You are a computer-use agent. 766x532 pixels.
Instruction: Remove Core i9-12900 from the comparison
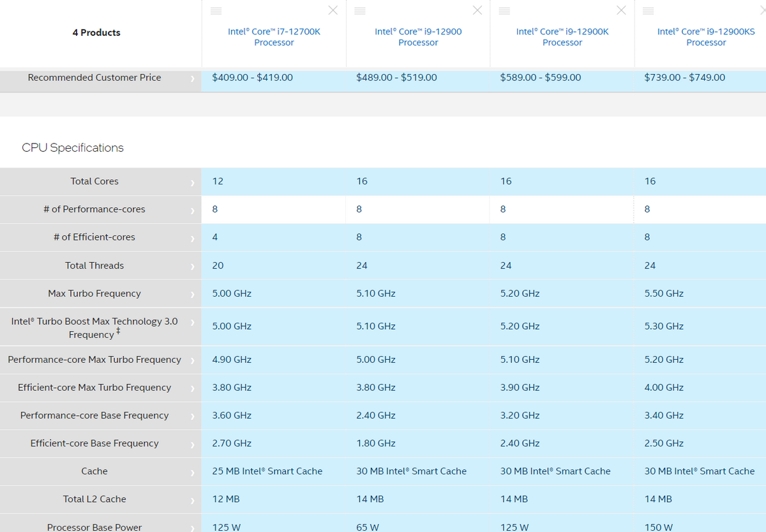click(477, 10)
